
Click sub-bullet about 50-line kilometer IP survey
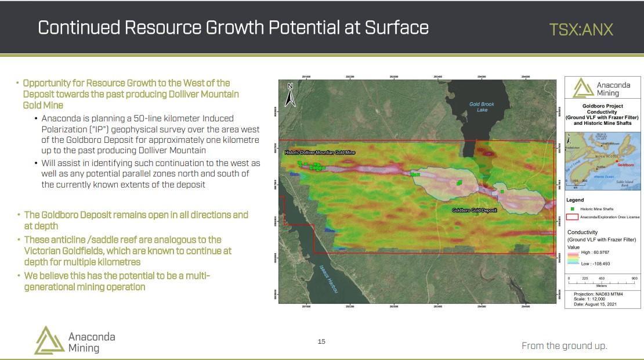150,134
